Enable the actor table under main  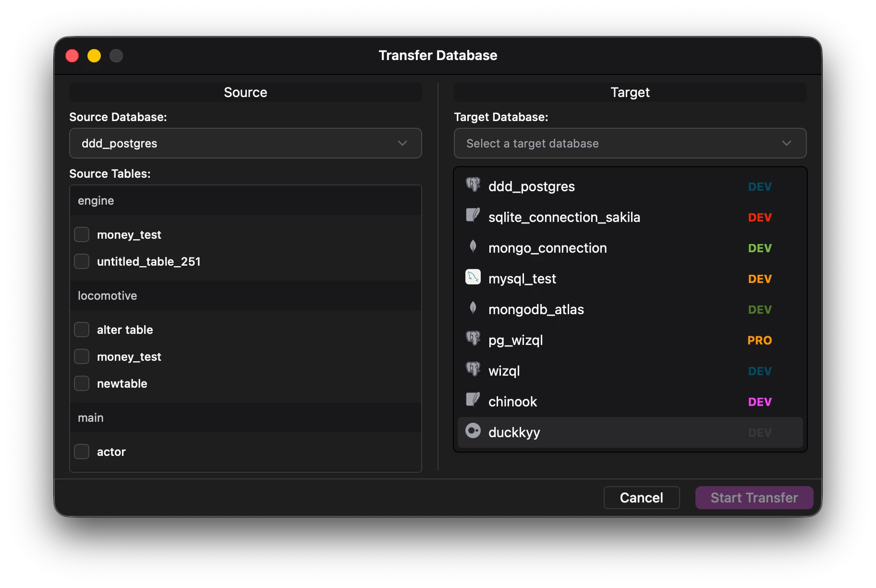point(82,452)
